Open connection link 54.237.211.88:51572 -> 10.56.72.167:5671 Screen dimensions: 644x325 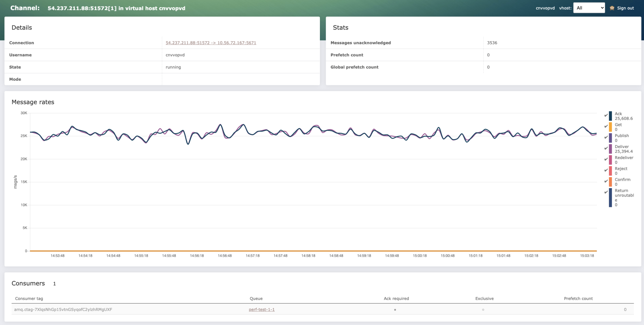click(x=211, y=43)
